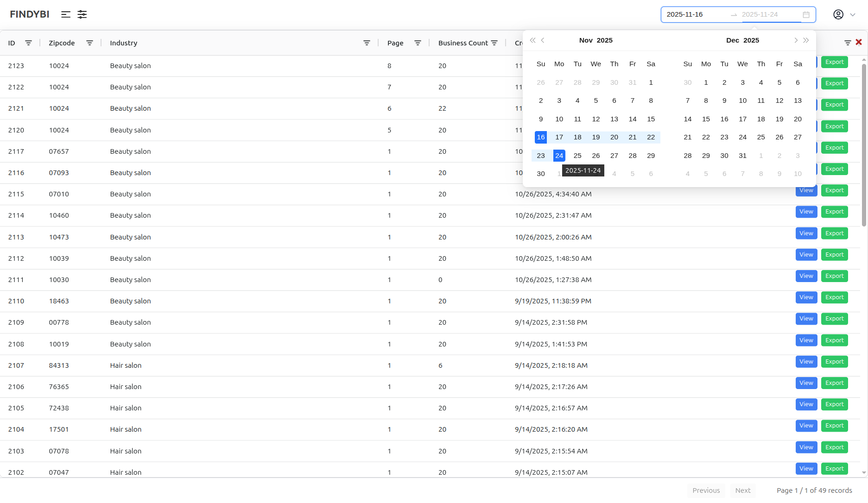This screenshot has height=503, width=868.
Task: Click View for record 2115
Action: coord(806,190)
